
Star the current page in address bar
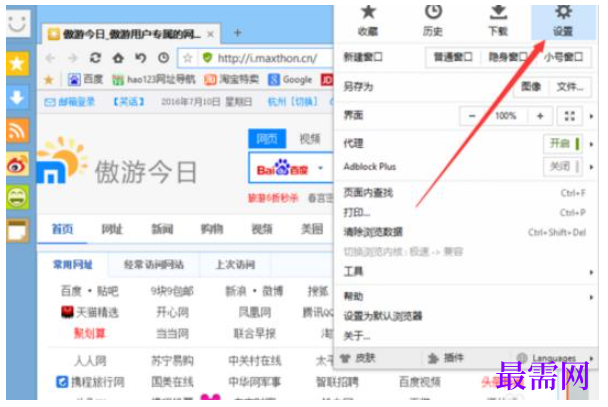188,58
